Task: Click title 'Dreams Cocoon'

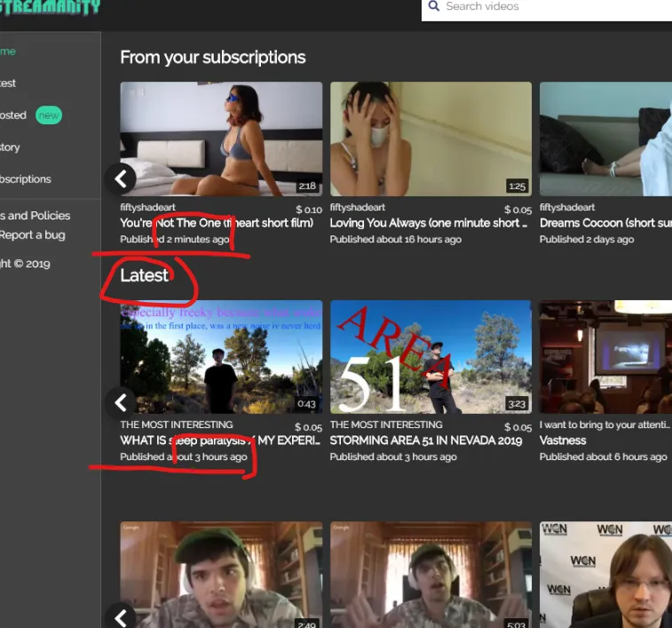Action: click(x=605, y=223)
